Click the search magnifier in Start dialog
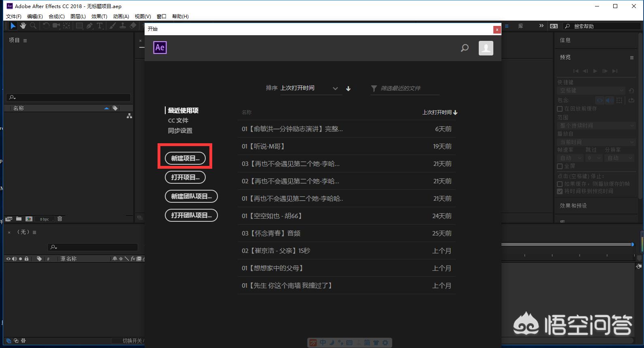The width and height of the screenshot is (644, 348). pos(465,48)
